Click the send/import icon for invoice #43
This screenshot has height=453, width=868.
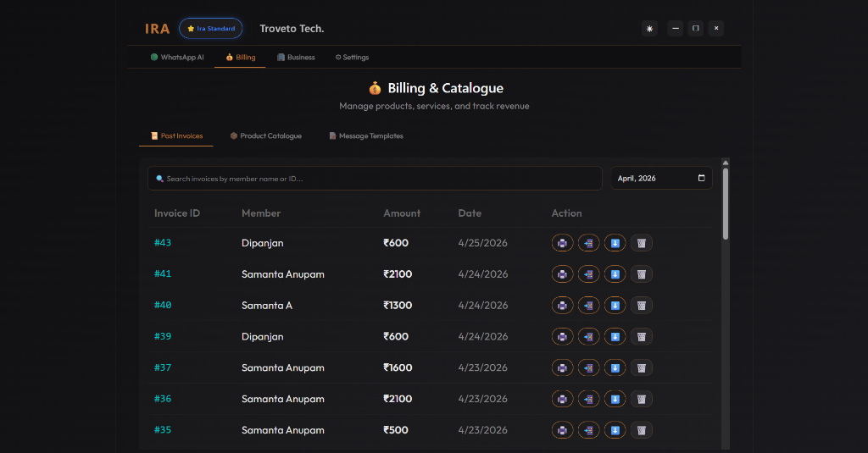click(x=588, y=243)
